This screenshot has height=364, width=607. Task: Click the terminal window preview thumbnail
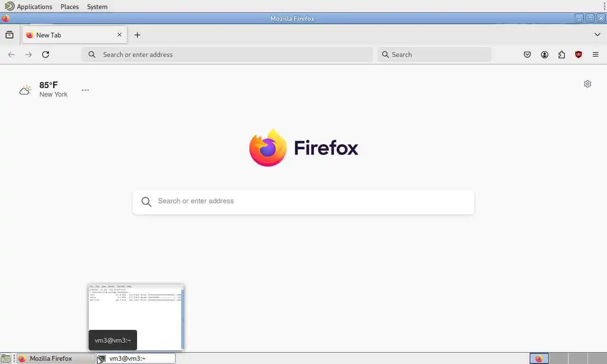136,317
